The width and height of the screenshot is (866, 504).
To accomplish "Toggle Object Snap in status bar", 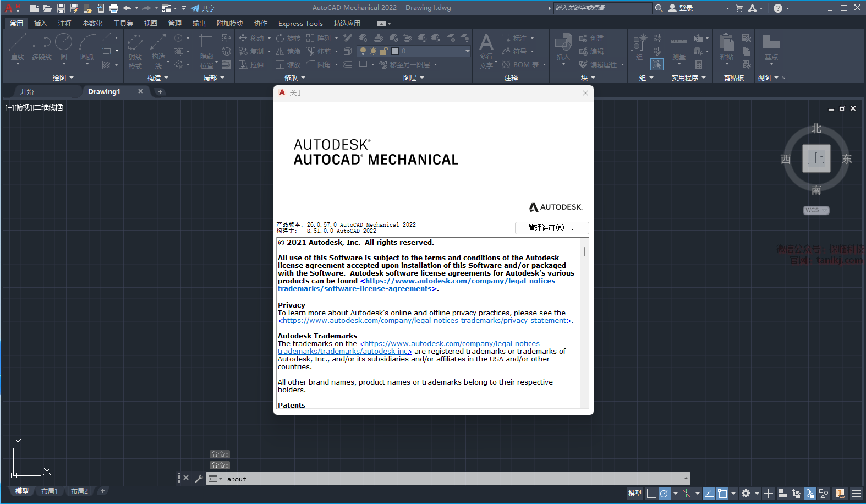I will 722,494.
